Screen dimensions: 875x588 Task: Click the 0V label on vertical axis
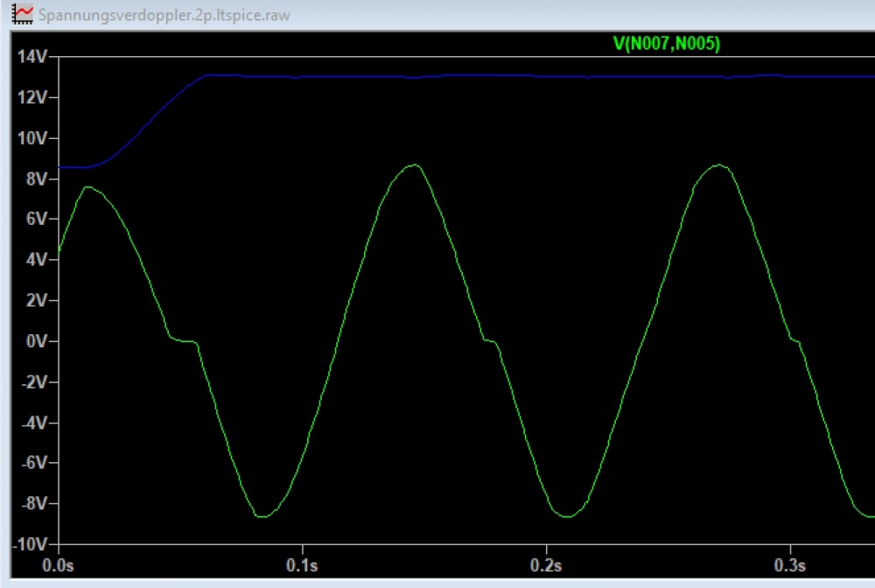[x=35, y=341]
